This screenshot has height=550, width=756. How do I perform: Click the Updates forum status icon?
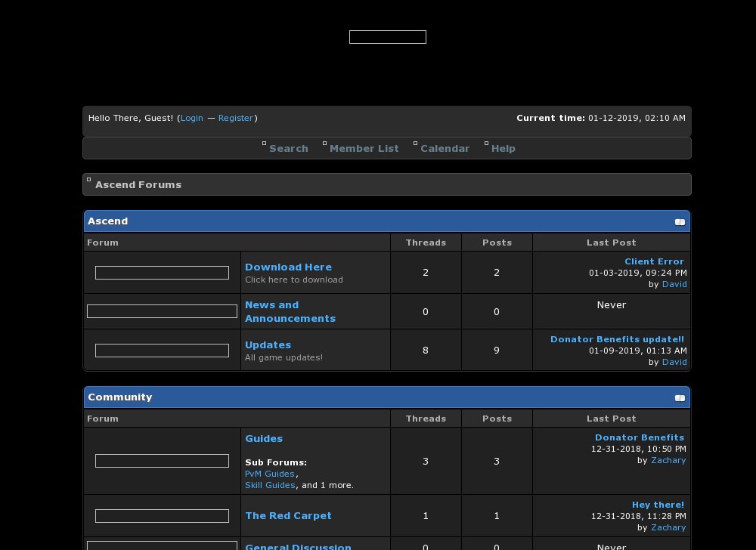[162, 351]
